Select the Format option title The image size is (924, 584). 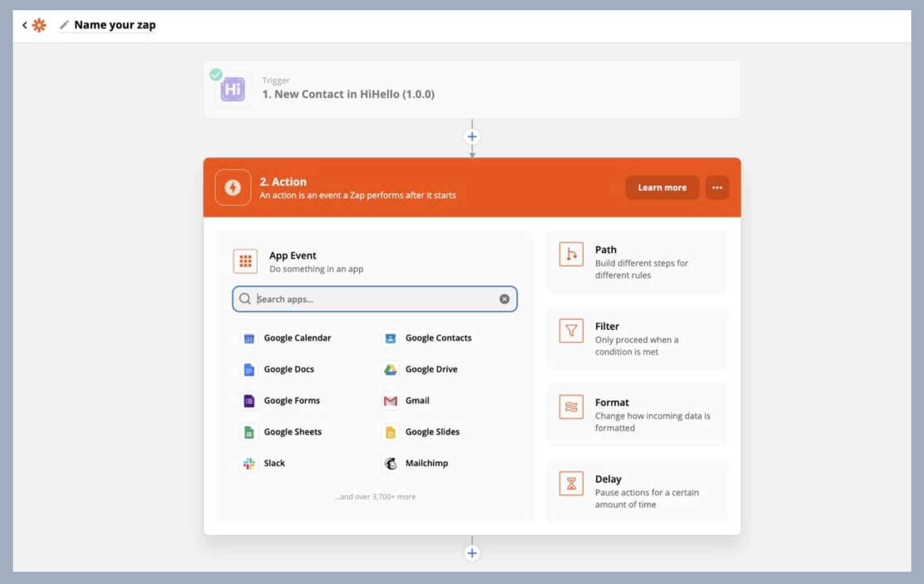coord(612,402)
